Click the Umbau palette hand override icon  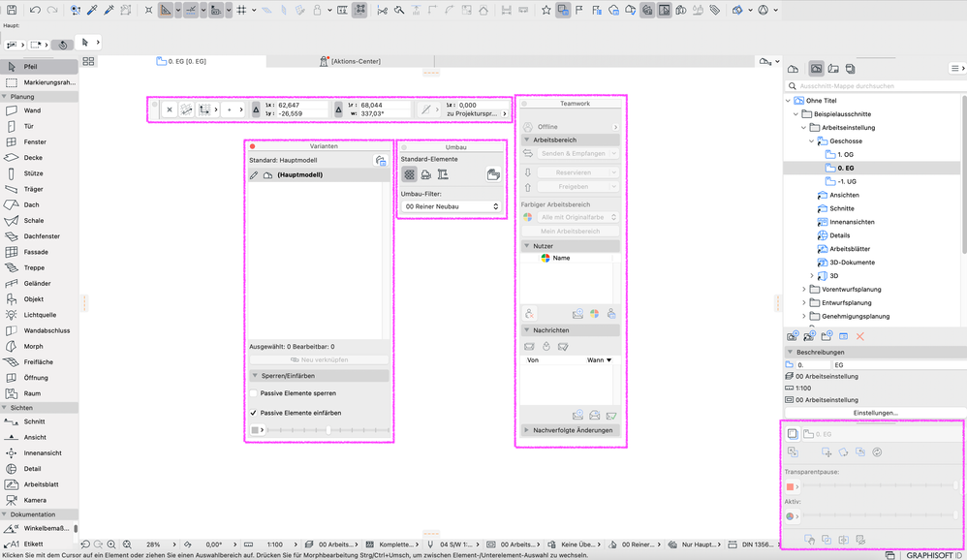(x=493, y=174)
